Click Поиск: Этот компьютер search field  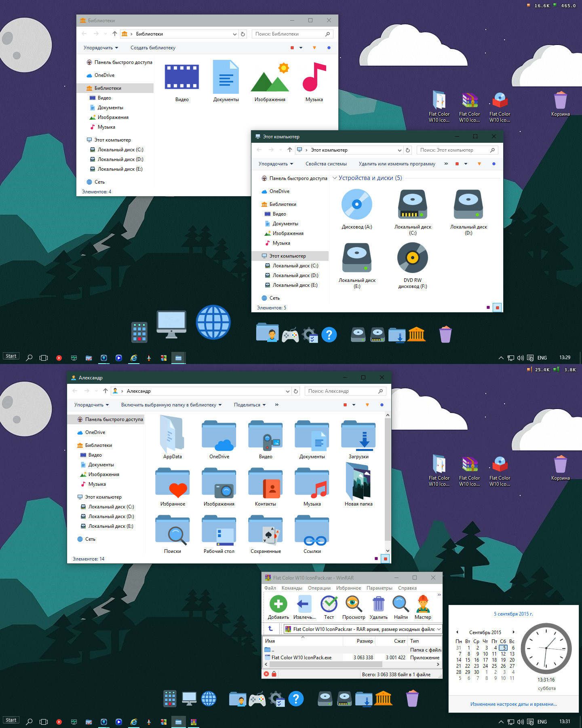click(458, 150)
